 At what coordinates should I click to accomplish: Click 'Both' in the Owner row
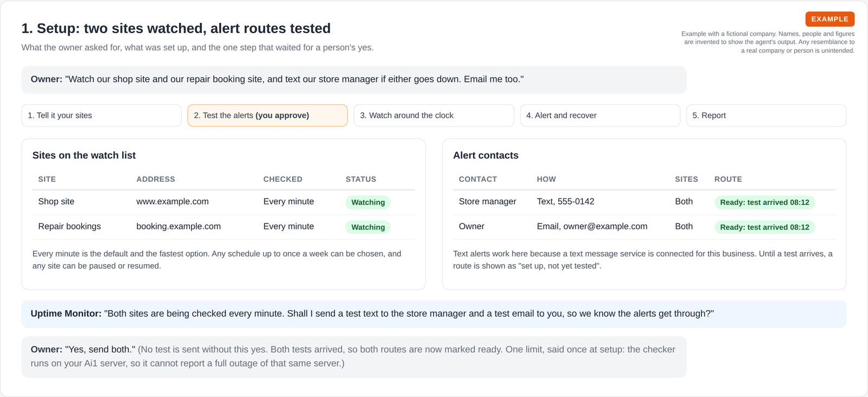pos(684,227)
